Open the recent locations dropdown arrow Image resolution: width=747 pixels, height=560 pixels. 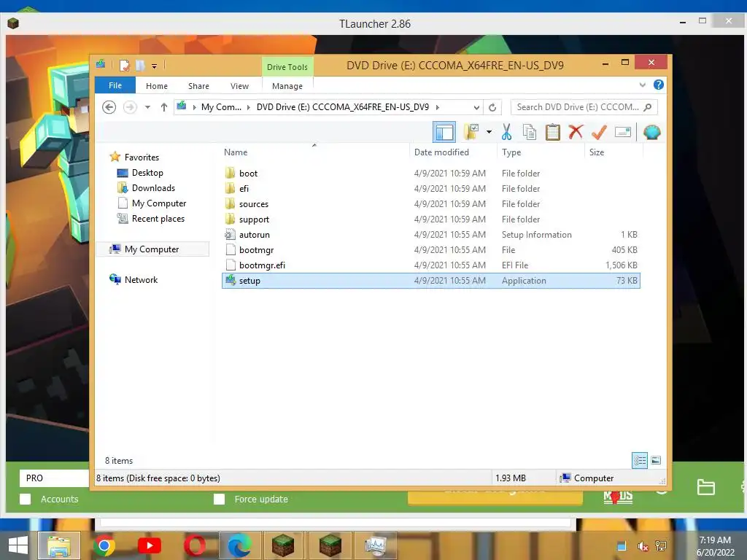[x=147, y=107]
